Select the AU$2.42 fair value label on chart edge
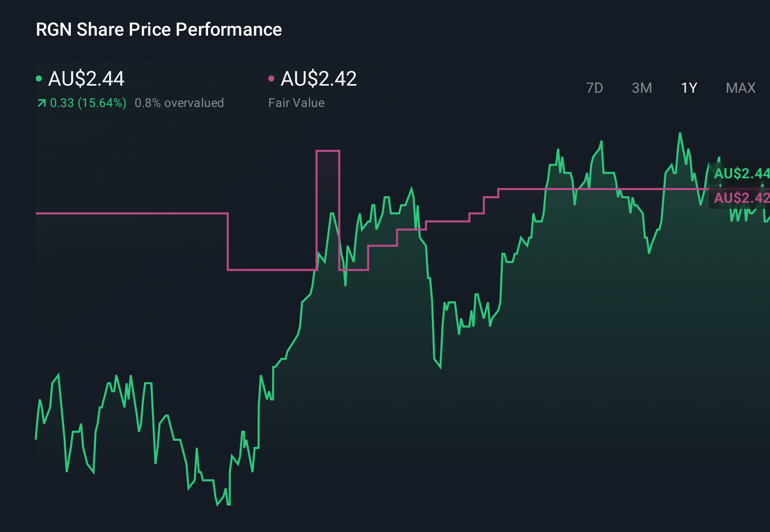This screenshot has height=532, width=770. (741, 198)
